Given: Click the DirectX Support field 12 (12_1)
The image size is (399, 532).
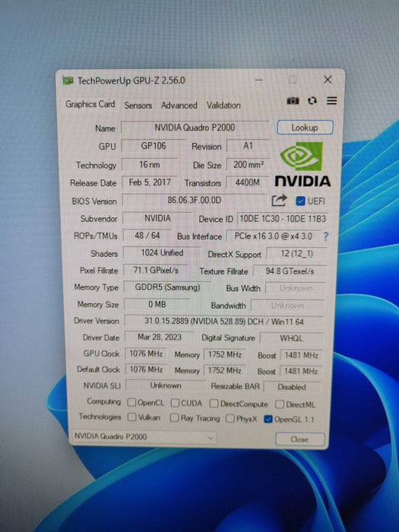Looking at the screenshot, I should (x=297, y=253).
